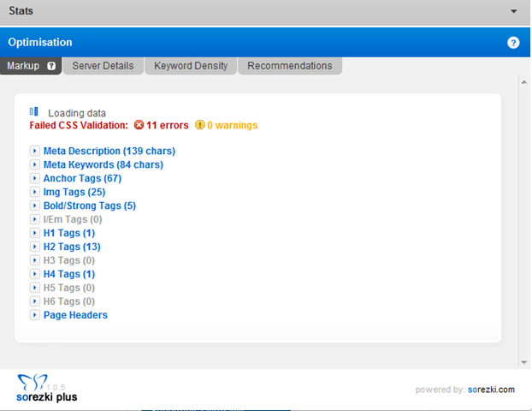This screenshot has height=411, width=532.
Task: Click the Markup tab help icon
Action: click(51, 66)
